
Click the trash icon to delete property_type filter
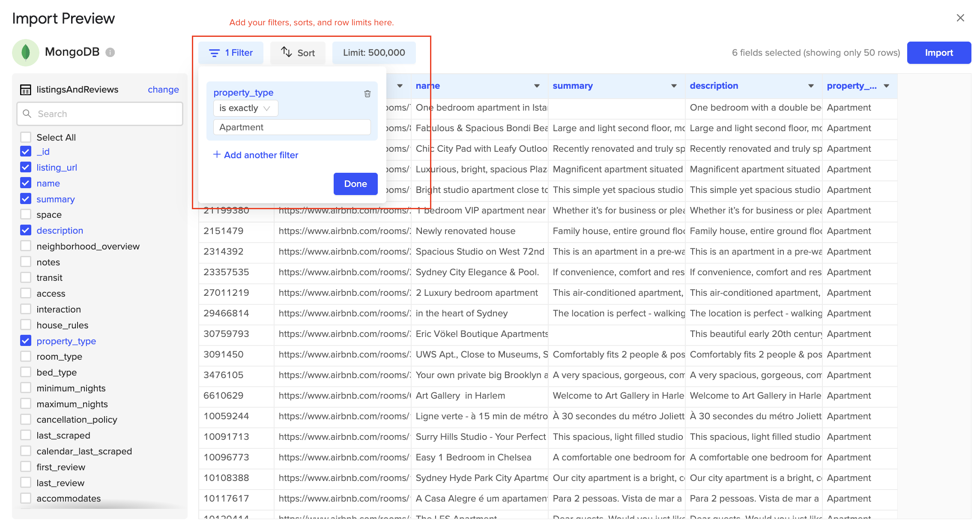(x=367, y=93)
